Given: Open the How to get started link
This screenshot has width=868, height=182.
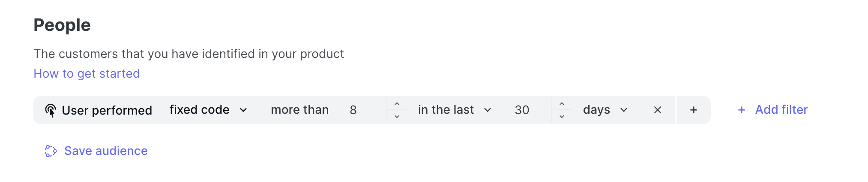Looking at the screenshot, I should click(x=87, y=74).
